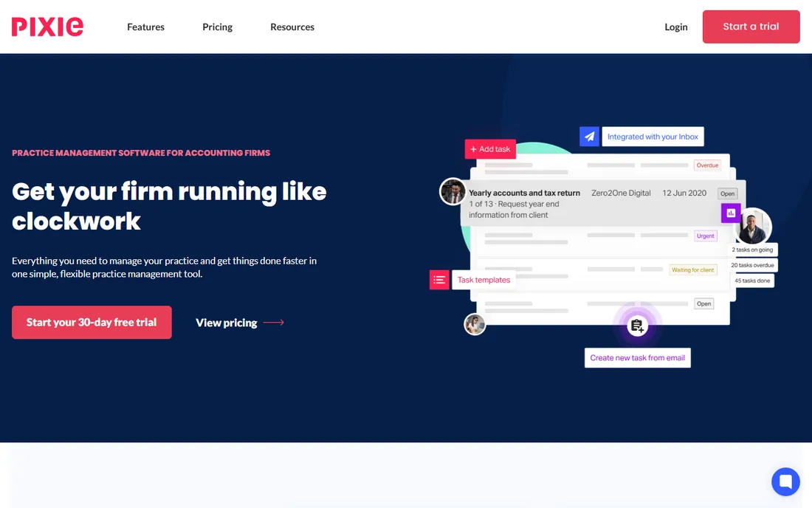The image size is (812, 508).
Task: Open the Resources menu
Action: click(292, 27)
